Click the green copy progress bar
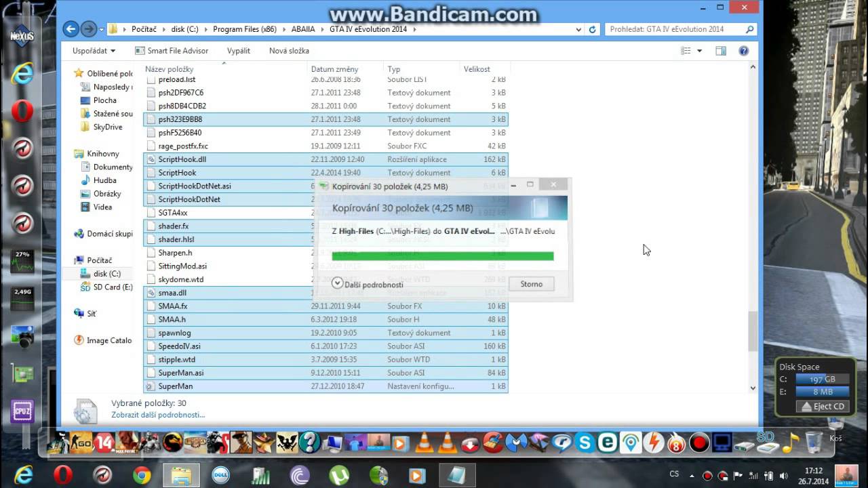 click(443, 256)
